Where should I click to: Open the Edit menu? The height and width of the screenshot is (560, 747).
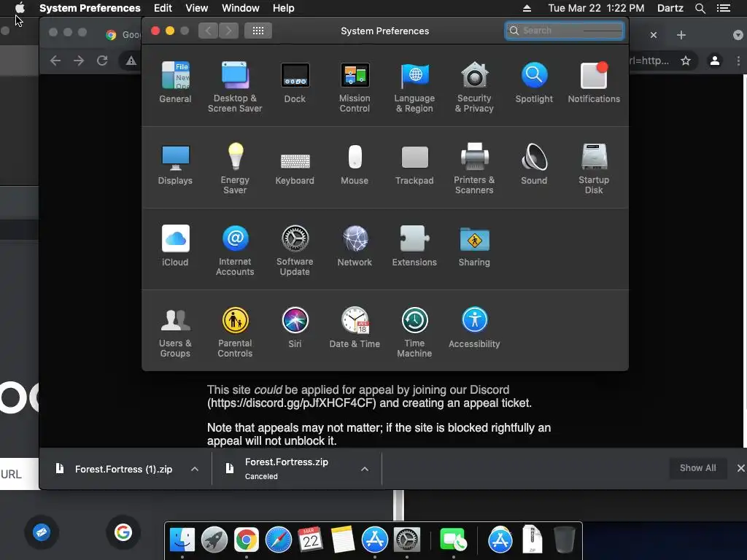[163, 8]
